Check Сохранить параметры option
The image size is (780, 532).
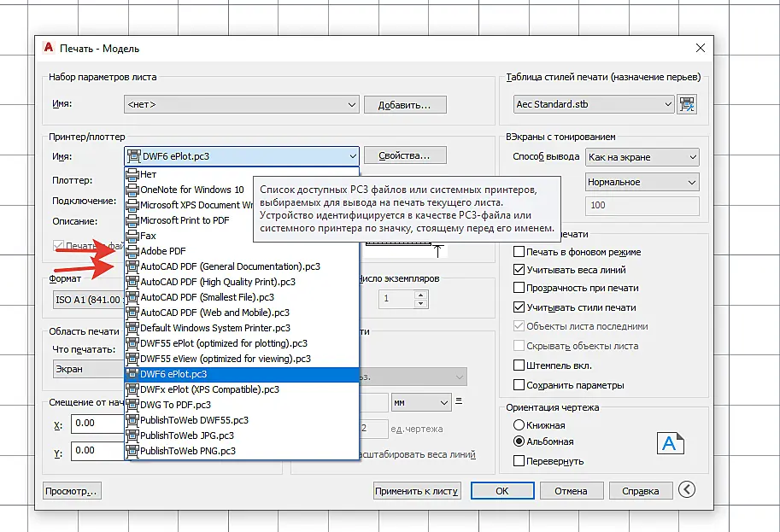click(x=519, y=385)
